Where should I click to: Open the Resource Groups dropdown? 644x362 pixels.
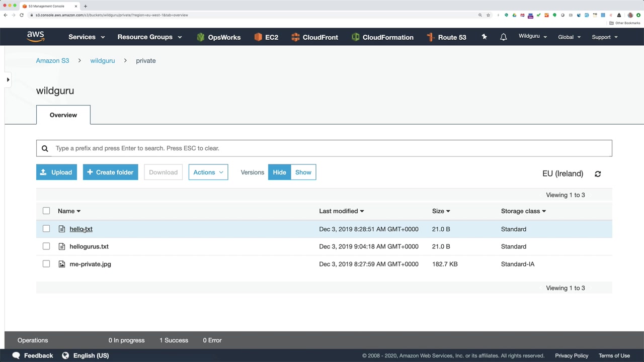[x=149, y=37]
